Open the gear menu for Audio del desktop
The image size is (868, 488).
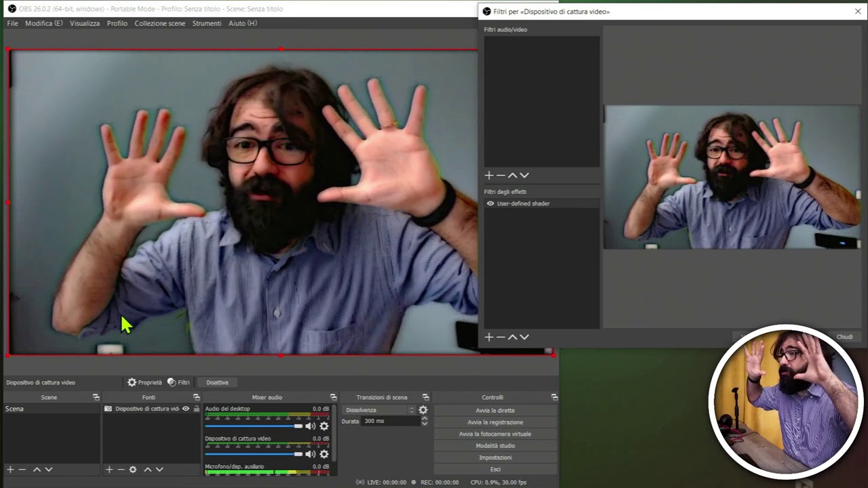tap(324, 426)
